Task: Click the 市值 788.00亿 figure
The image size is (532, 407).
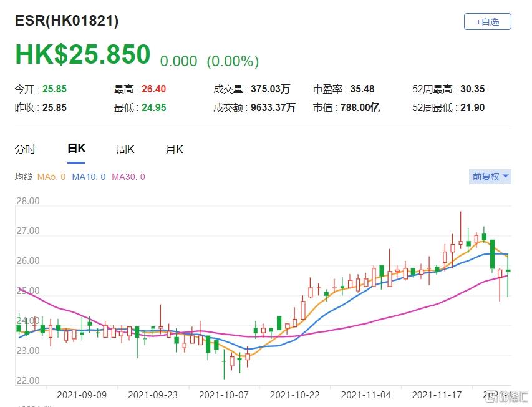Action: coord(359,107)
